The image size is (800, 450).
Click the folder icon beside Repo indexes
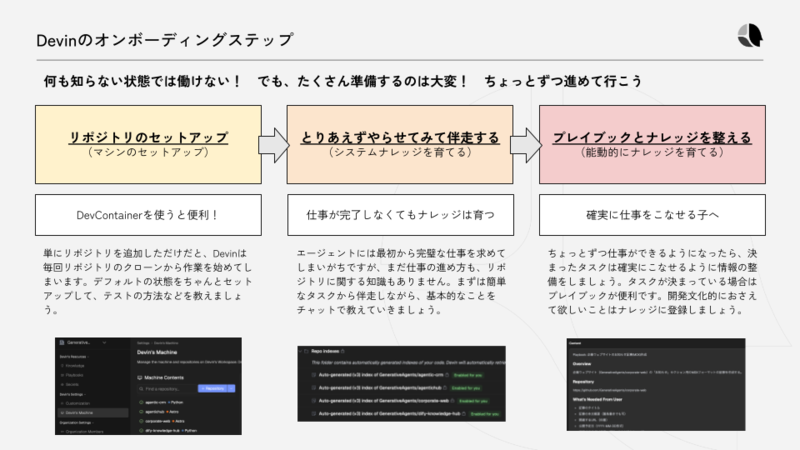(x=306, y=351)
